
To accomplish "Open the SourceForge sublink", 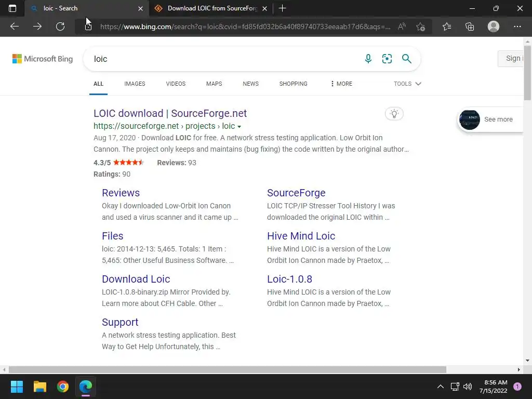I will 296,193.
